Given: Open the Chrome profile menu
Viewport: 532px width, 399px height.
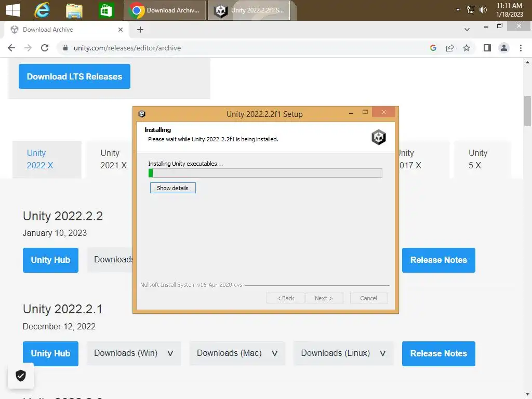Looking at the screenshot, I should [504, 48].
